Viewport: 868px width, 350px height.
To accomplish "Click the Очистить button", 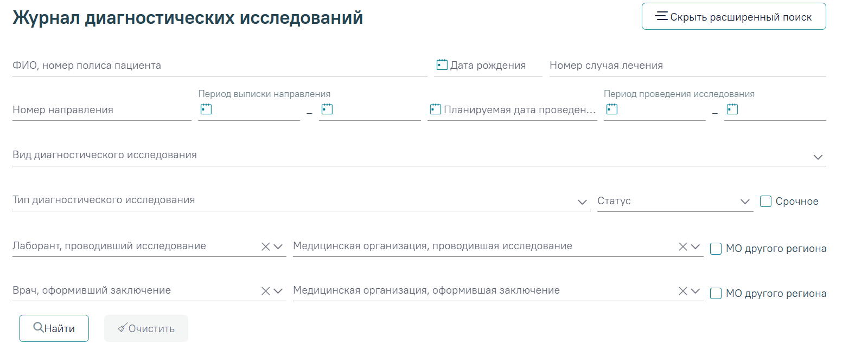I will [146, 328].
